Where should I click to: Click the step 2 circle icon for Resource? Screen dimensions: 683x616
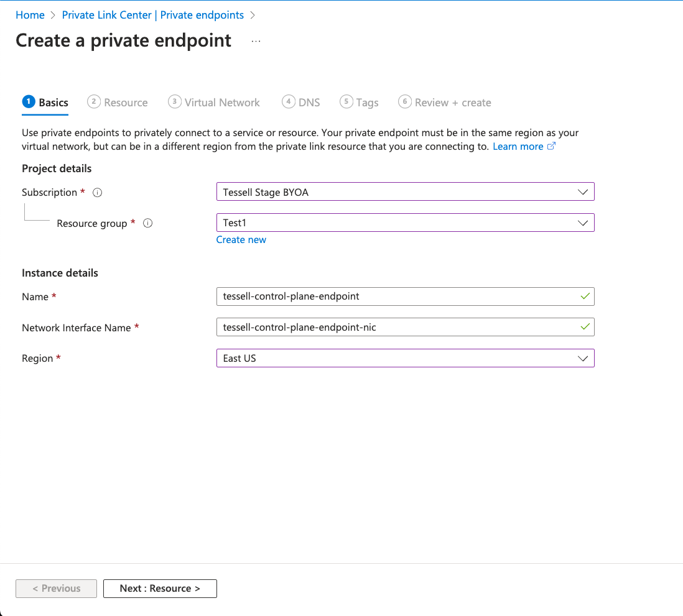pyautogui.click(x=94, y=102)
